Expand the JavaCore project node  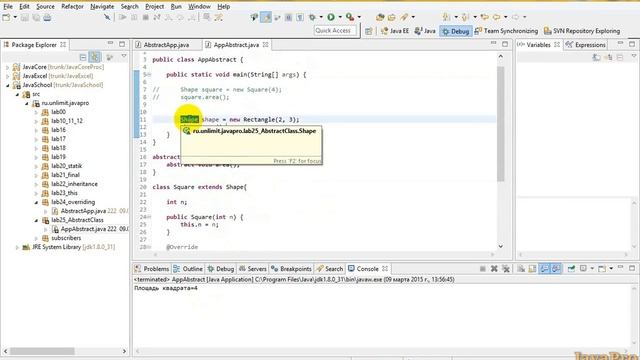point(7,67)
